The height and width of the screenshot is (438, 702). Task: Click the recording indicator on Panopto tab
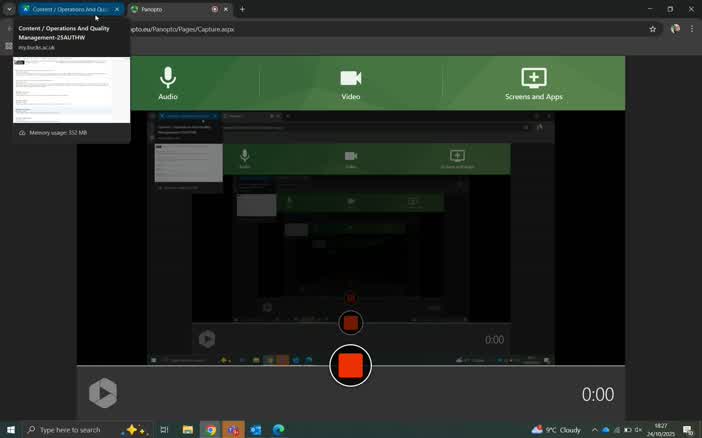click(215, 9)
